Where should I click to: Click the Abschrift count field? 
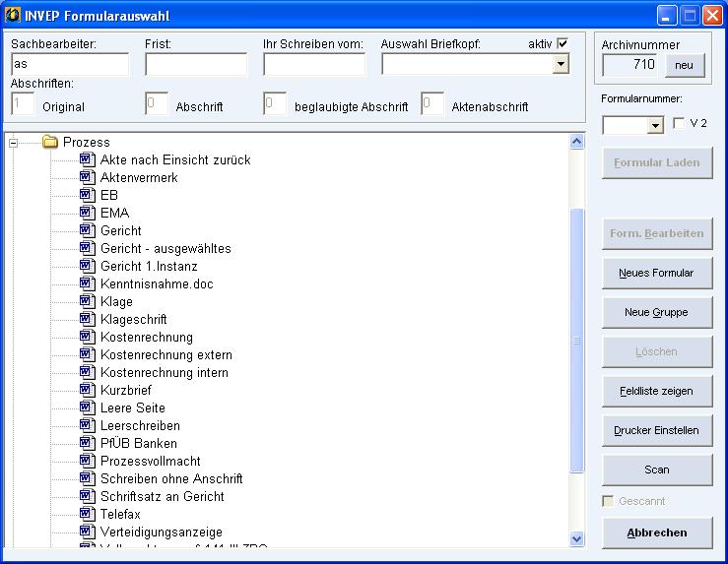pos(157,103)
